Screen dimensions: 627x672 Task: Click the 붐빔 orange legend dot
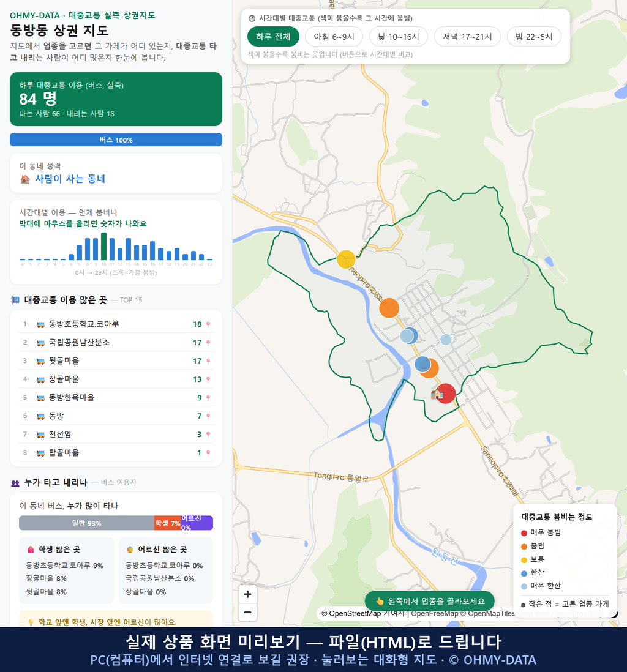click(x=524, y=547)
